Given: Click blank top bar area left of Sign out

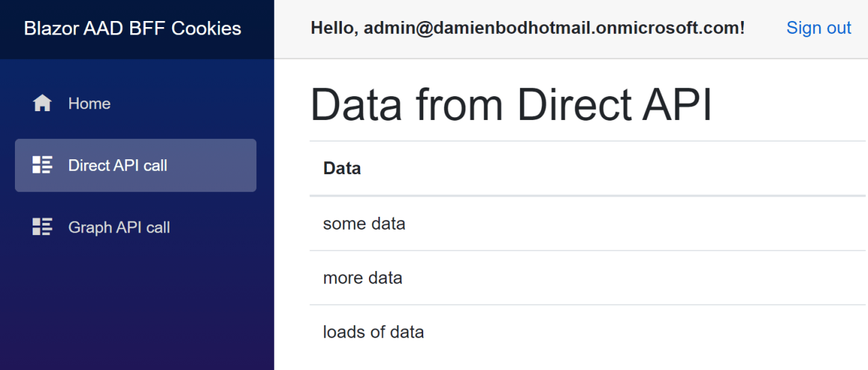Looking at the screenshot, I should tap(765, 28).
